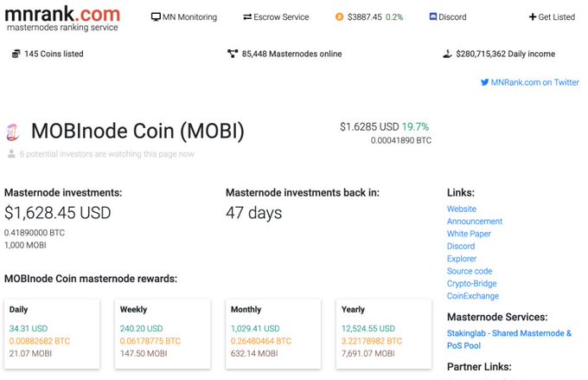Open the Crypto-Bridge exchange link
The image size is (588, 380).
click(x=472, y=283)
